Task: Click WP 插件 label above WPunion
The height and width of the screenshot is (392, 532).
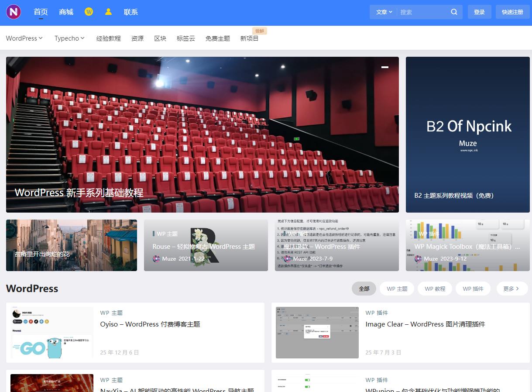Action: tap(377, 380)
